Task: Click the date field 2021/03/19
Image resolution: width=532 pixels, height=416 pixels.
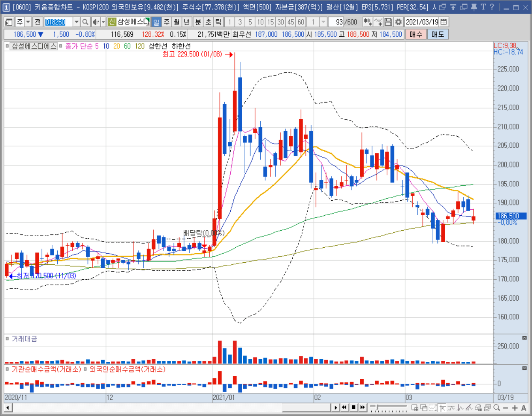Action: [x=422, y=22]
